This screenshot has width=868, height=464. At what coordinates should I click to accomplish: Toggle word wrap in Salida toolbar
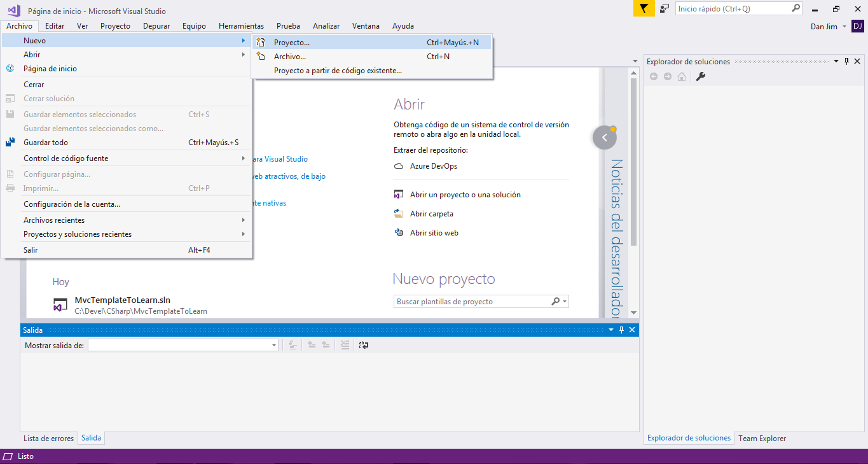(x=364, y=345)
